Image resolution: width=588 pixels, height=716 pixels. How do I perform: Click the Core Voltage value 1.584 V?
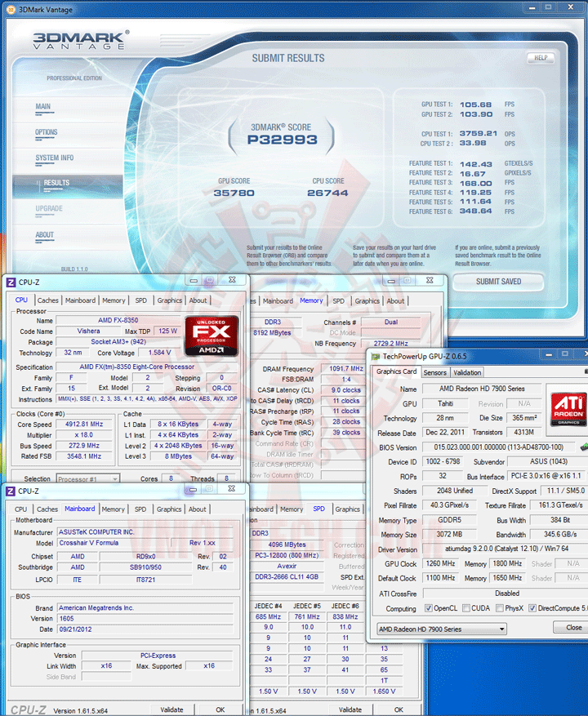coord(160,353)
